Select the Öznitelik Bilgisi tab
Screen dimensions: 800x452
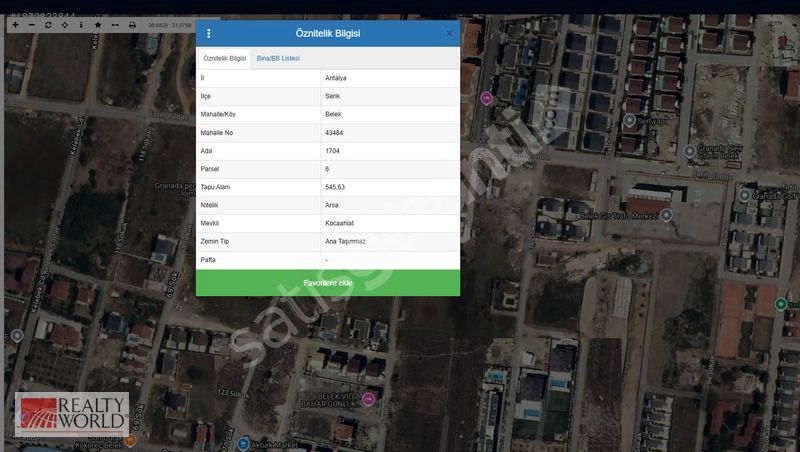[x=224, y=59]
